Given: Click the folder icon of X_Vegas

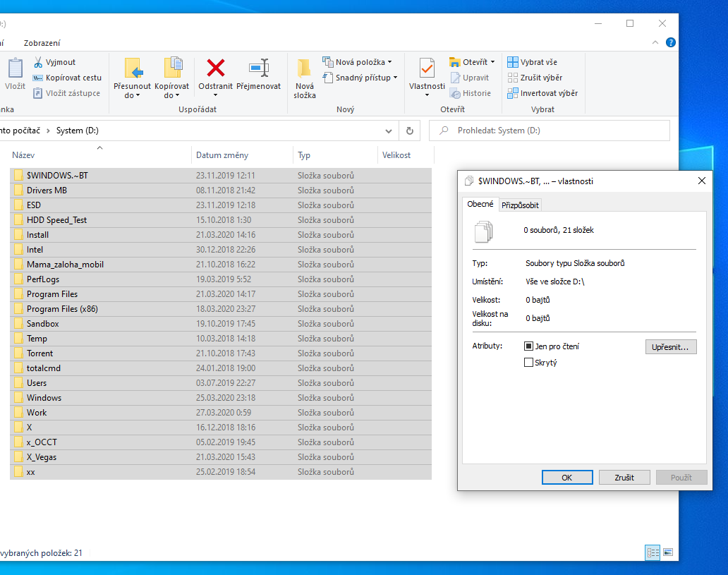Looking at the screenshot, I should pos(18,457).
